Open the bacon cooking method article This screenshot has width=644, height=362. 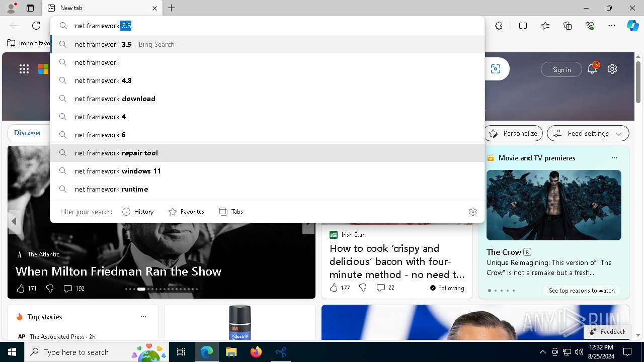397,261
